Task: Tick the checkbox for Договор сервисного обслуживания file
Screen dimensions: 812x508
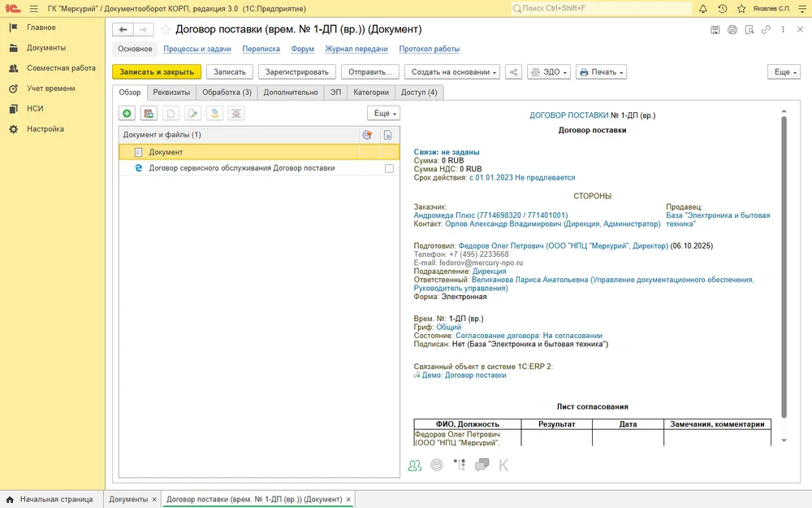Action: point(390,168)
